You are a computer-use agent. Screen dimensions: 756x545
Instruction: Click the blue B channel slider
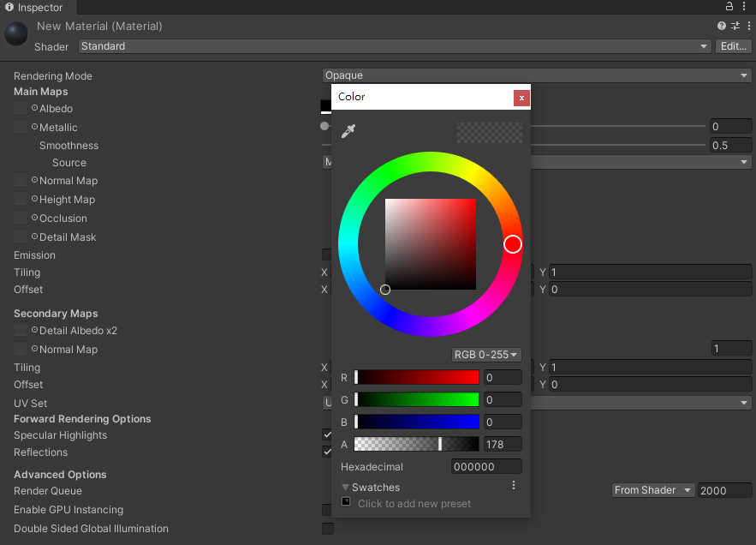coord(417,422)
